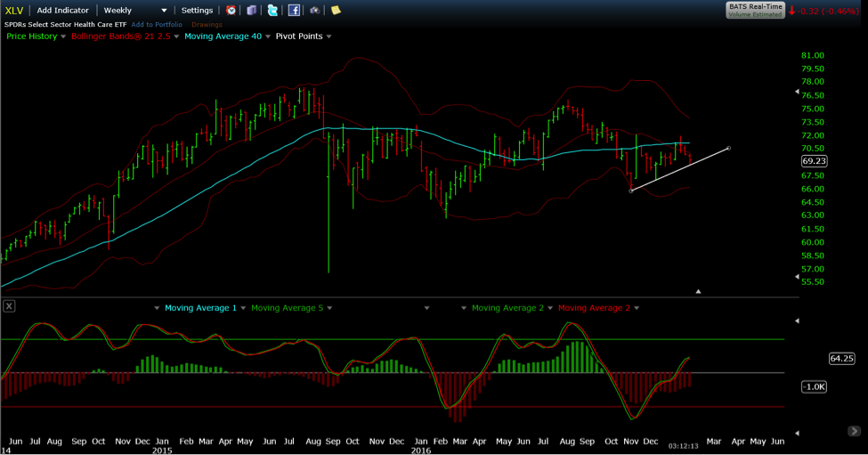868x455 pixels.
Task: Click the 2015 year label on time axis
Action: point(162,451)
